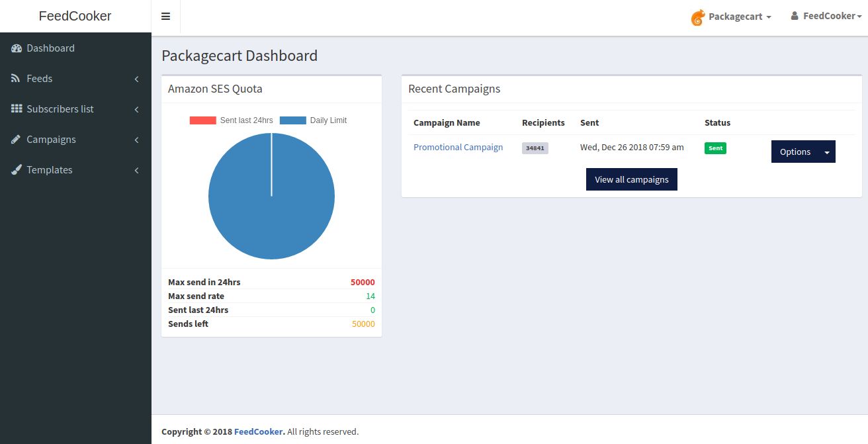
Task: Expand the Subscribers list chevron
Action: pos(137,109)
